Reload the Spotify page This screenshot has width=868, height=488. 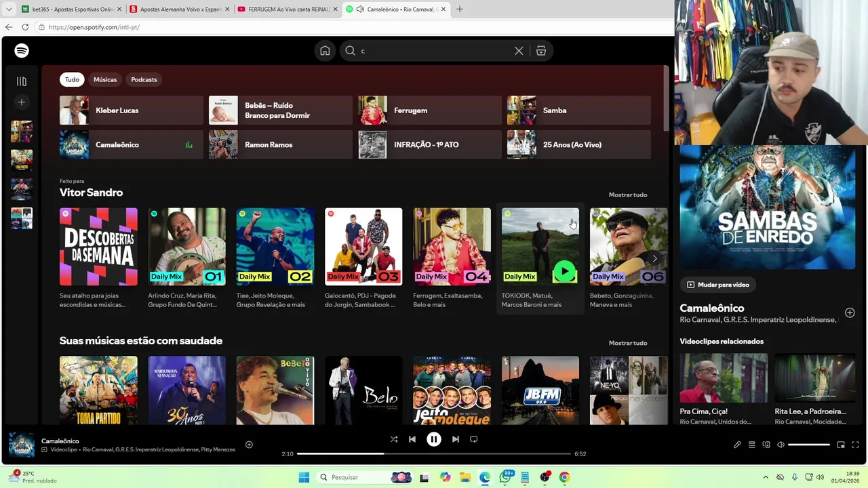(x=25, y=27)
